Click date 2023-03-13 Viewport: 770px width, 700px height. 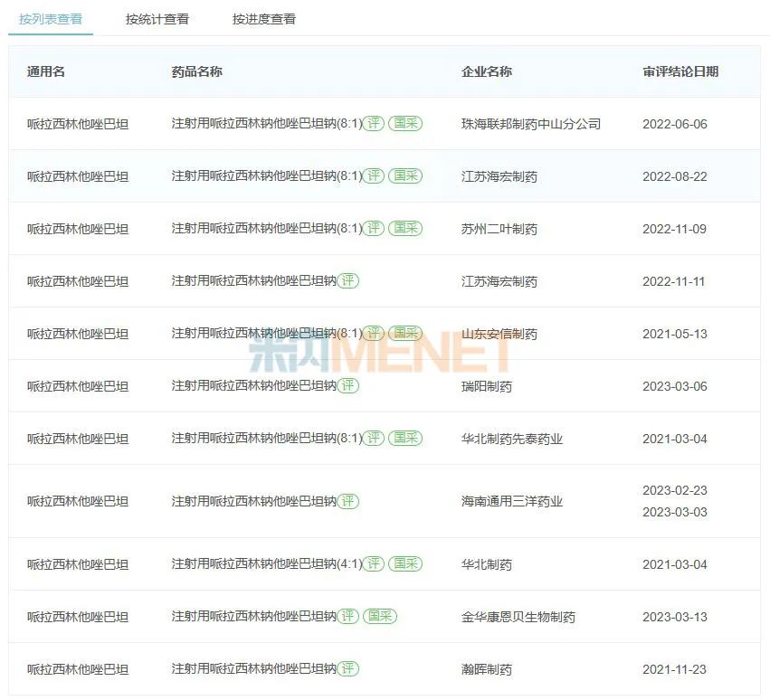tap(675, 617)
